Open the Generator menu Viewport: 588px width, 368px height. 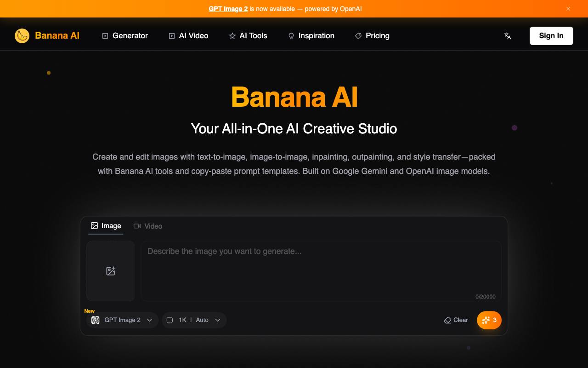pos(125,35)
